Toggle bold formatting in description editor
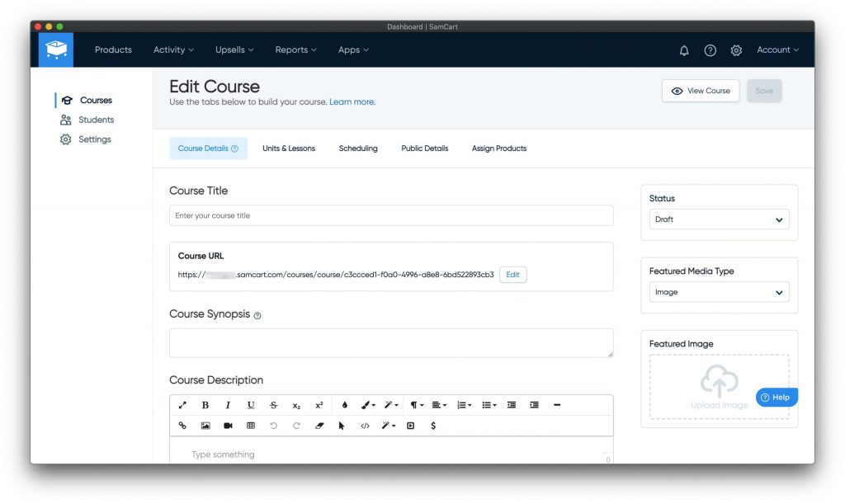The height and width of the screenshot is (504, 845). (x=205, y=405)
